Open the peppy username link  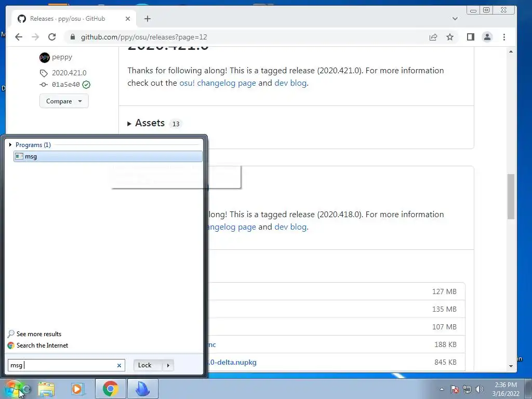62,57
